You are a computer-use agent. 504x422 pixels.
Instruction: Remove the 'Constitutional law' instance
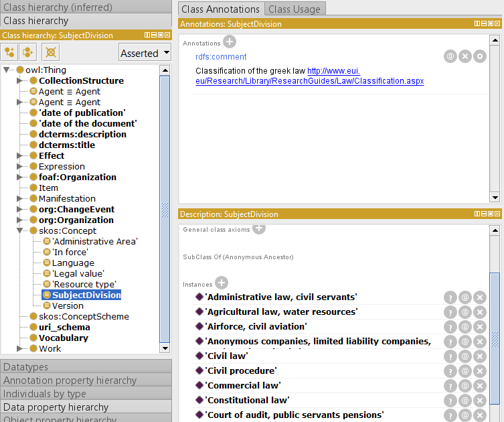480,401
